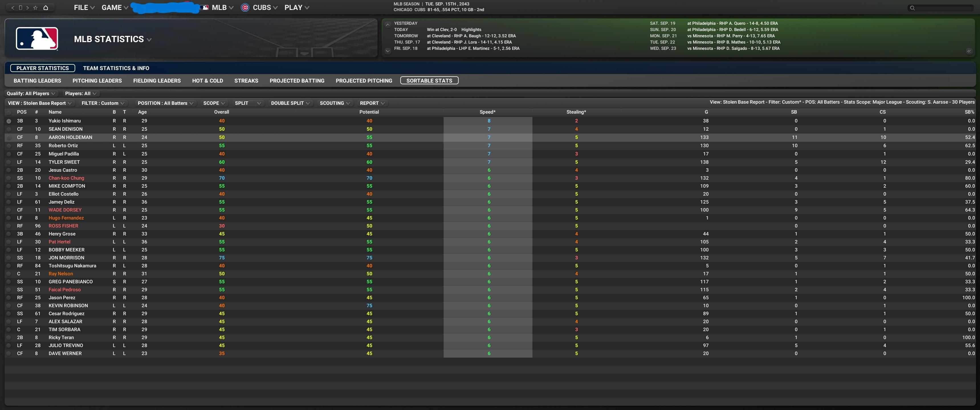Click the Highlights link for today's game
The image size is (980, 410).
[x=471, y=30]
